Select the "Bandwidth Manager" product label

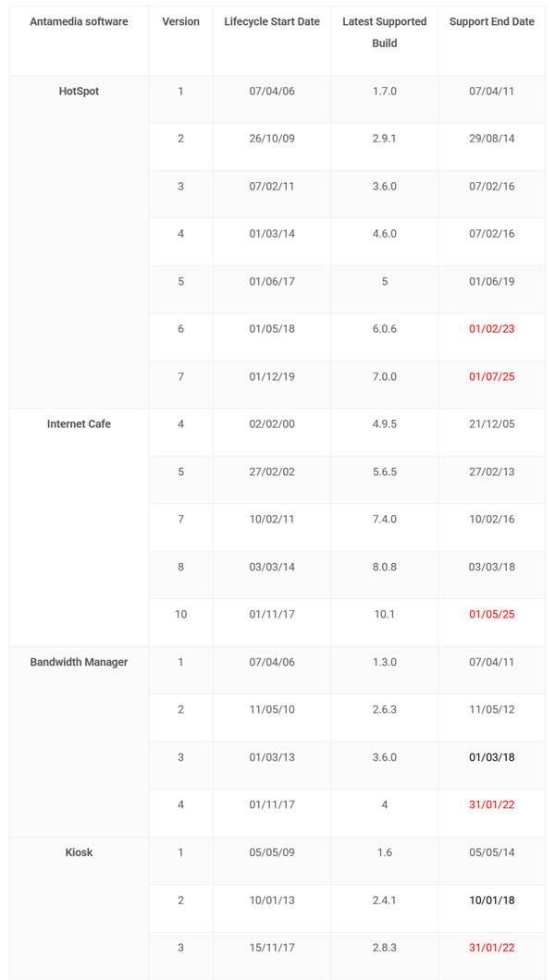click(x=79, y=662)
